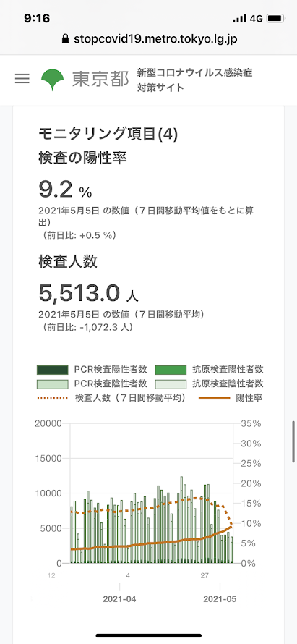Tap the 9:16 clock in status bar

(37, 19)
